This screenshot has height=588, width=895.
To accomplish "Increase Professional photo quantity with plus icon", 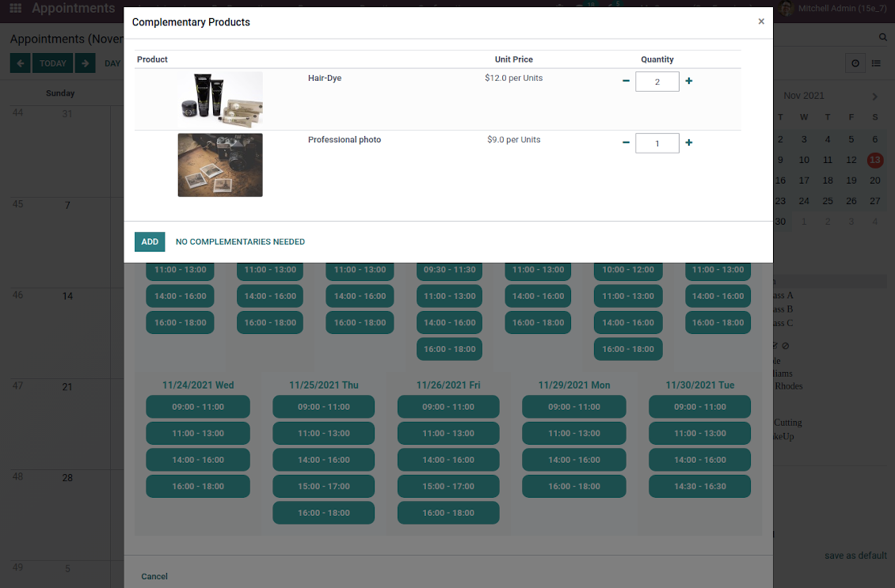I will coord(689,142).
